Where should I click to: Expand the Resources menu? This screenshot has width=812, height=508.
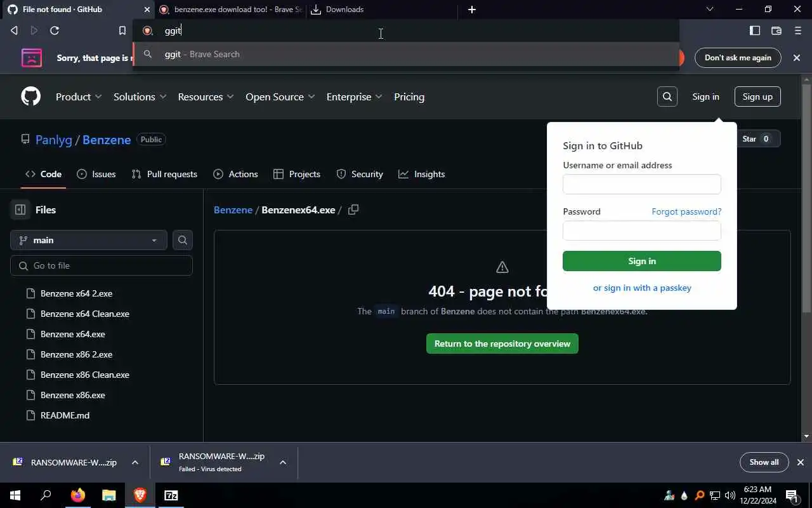point(206,97)
